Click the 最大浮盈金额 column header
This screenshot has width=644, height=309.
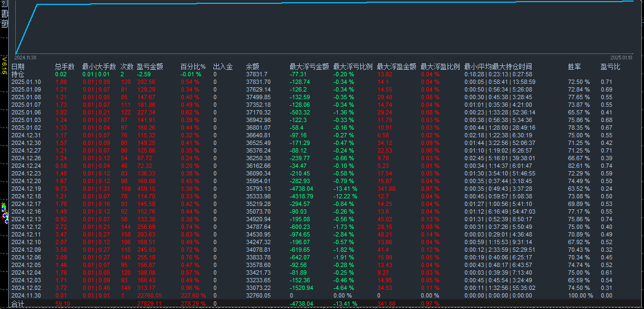click(396, 67)
